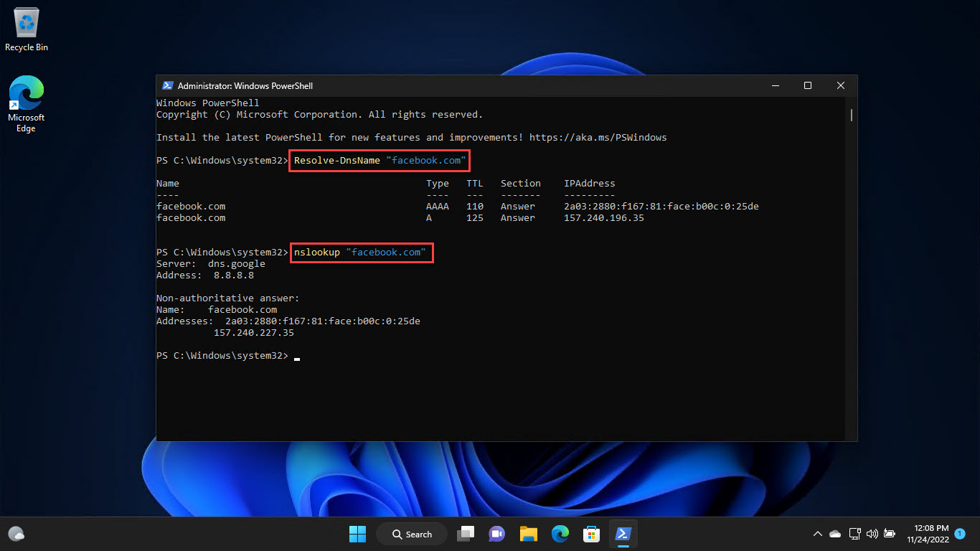Close the PowerShell window
The width and height of the screenshot is (980, 551).
[841, 85]
